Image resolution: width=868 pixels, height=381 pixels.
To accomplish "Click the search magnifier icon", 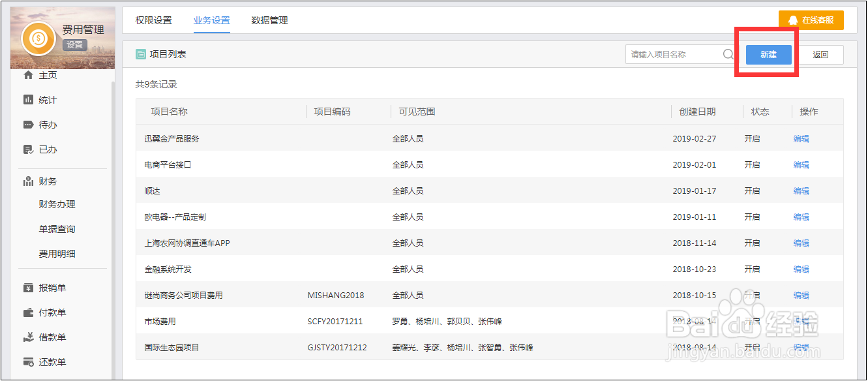I will pyautogui.click(x=728, y=54).
